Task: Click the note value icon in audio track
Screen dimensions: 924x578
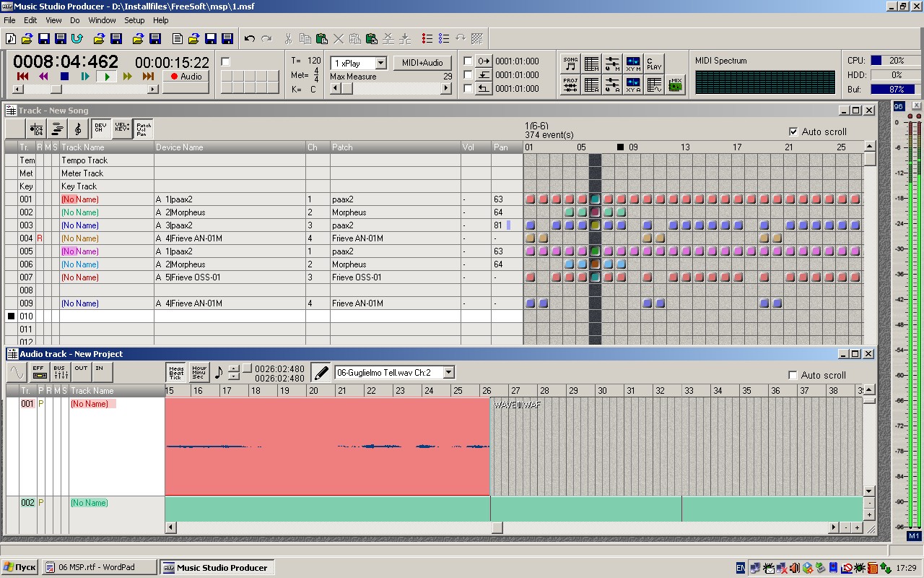Action: tap(219, 373)
